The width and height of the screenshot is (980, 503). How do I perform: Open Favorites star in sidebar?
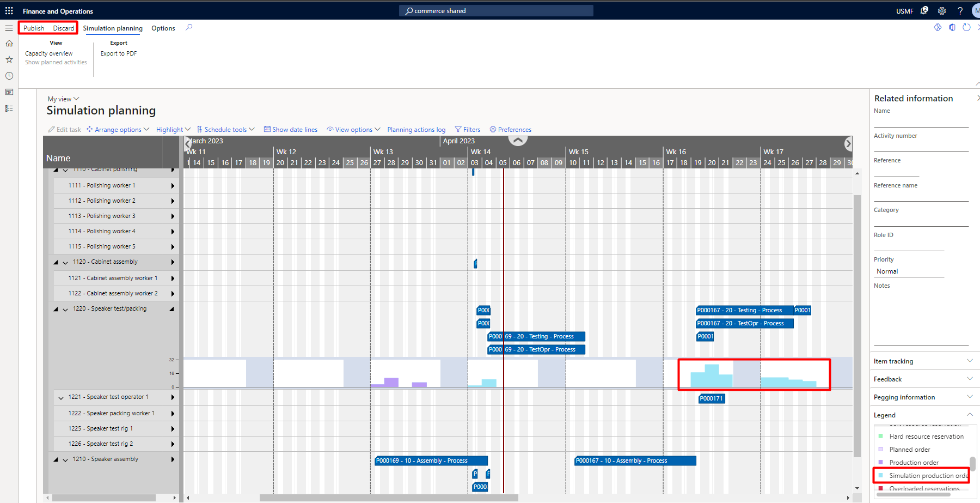pos(9,59)
